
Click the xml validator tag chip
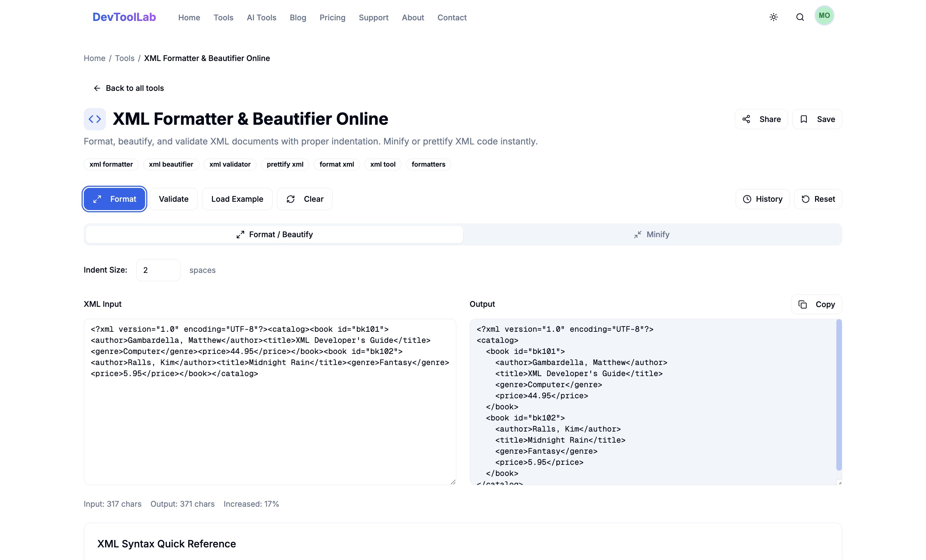tap(229, 164)
